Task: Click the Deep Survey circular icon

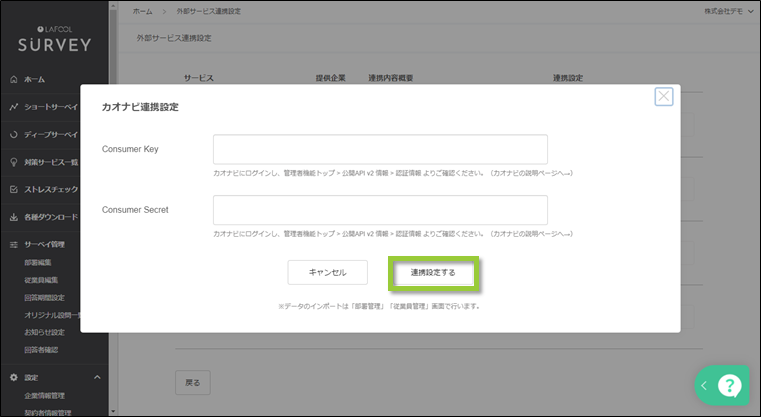Action: 13,134
